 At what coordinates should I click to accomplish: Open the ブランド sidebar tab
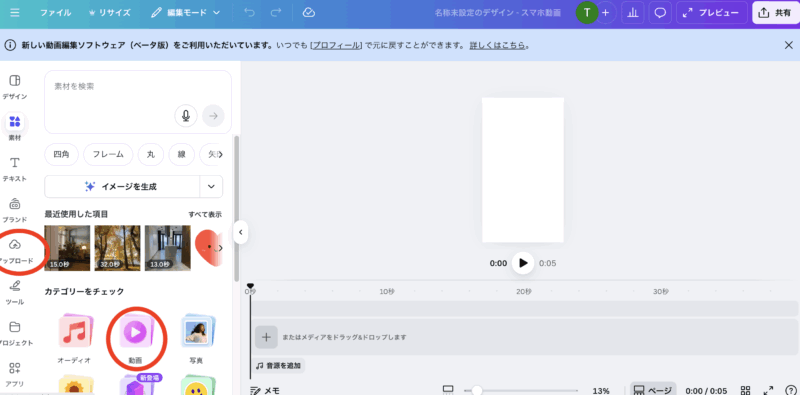pos(15,210)
